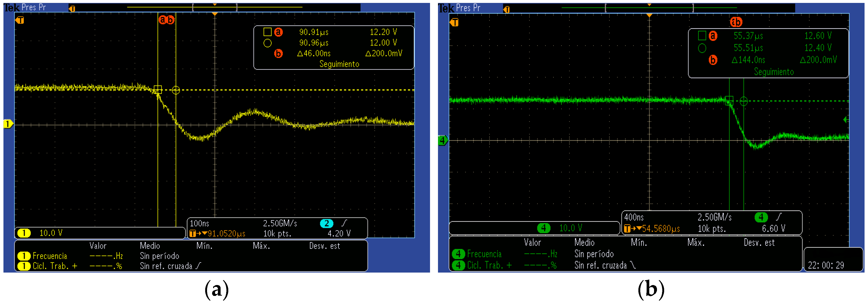Move the orange trigger position marker above the grid
The image size is (868, 306).
(215, 5)
